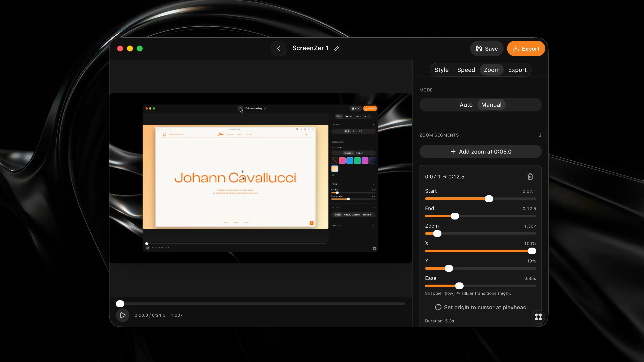Viewport: 644px width, 362px height.
Task: Switch zoom mode to Auto
Action: point(466,105)
